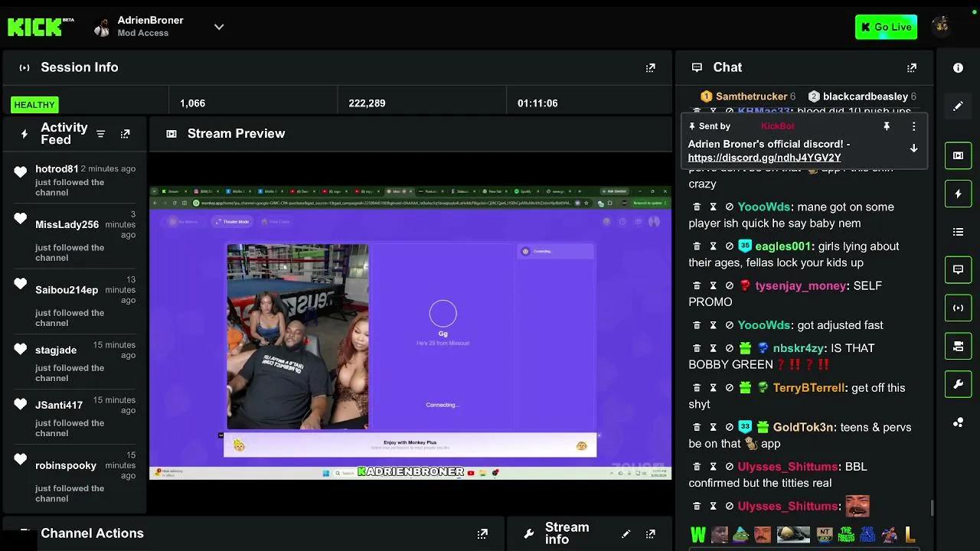This screenshot has width=980, height=551.
Task: Toggle the Chat panel in sidebar
Action: click(958, 269)
